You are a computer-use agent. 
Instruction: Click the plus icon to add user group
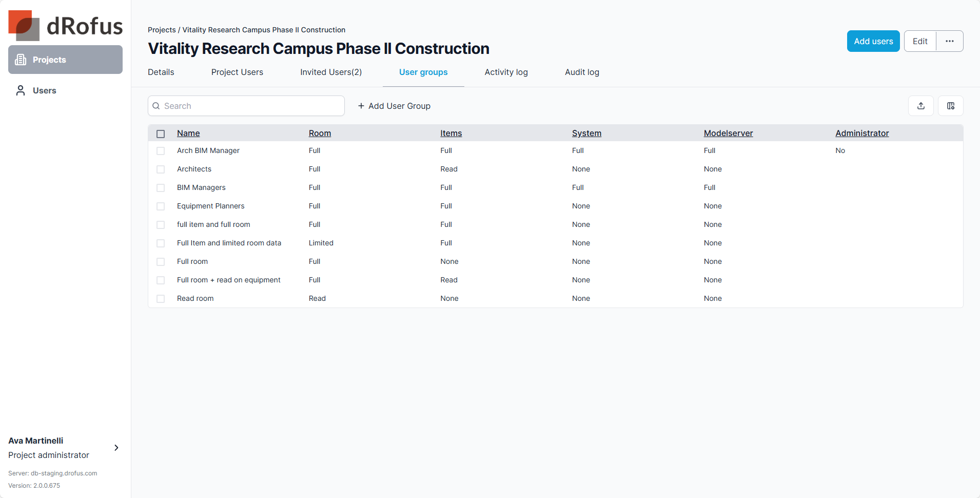(361, 106)
